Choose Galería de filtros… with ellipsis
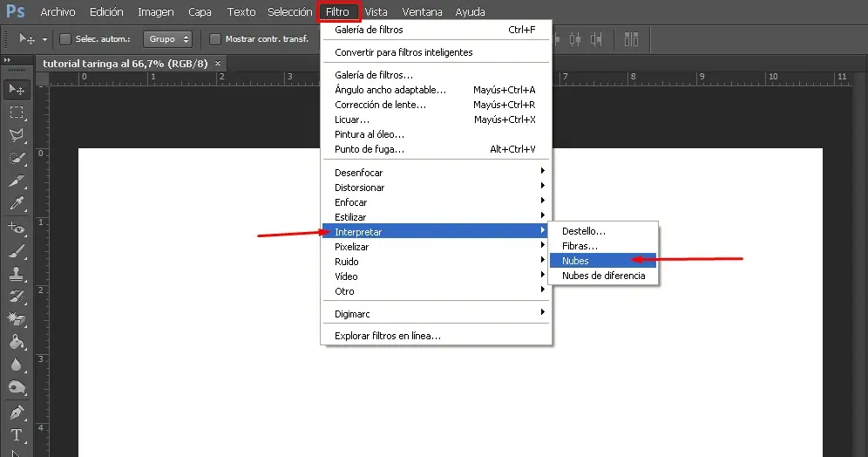868x457 pixels. (x=437, y=75)
